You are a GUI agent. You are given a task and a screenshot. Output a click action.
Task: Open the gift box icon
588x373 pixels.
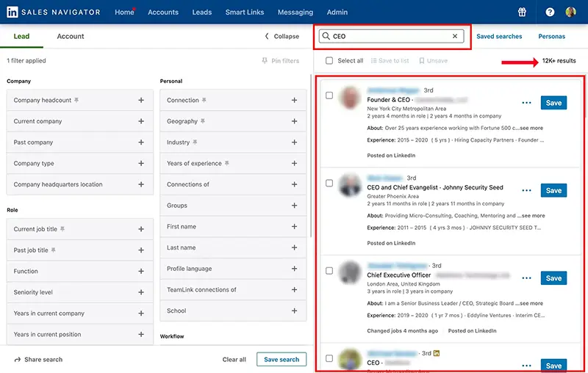(x=522, y=12)
